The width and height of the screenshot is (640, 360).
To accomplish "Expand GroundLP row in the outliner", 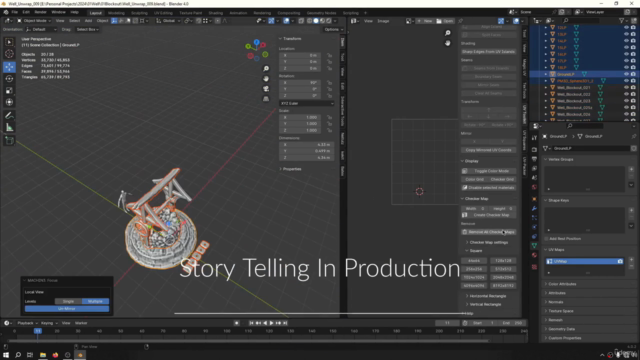I will click(546, 74).
